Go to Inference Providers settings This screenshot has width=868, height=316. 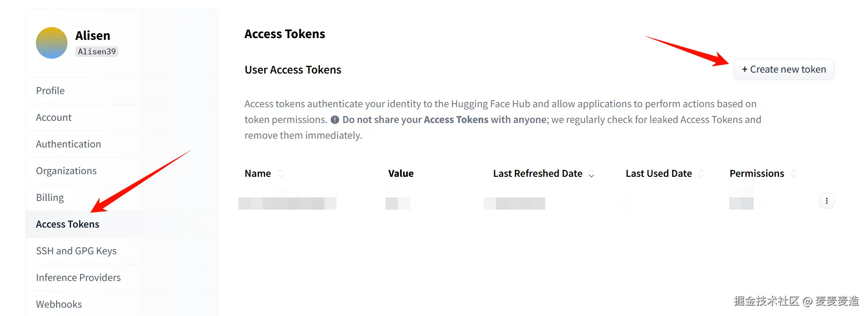(x=78, y=277)
